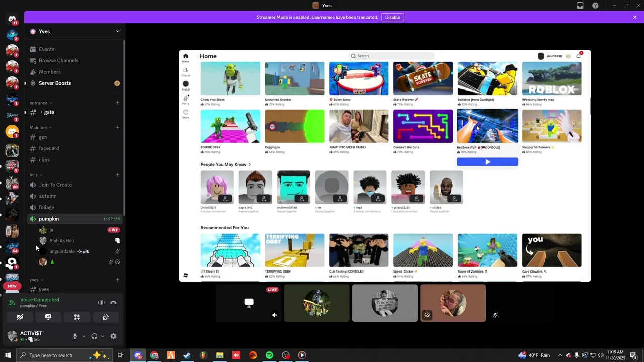644x362 pixels.
Task: Start an activity from voice panel
Action: coord(77,317)
